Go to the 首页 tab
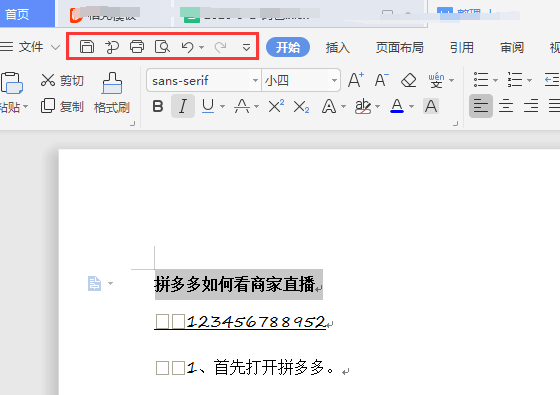The image size is (560, 395). pos(27,14)
